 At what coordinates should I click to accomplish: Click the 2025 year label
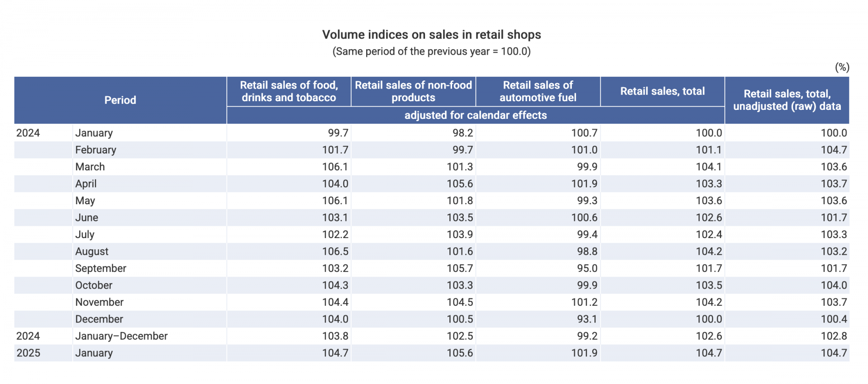(x=28, y=353)
